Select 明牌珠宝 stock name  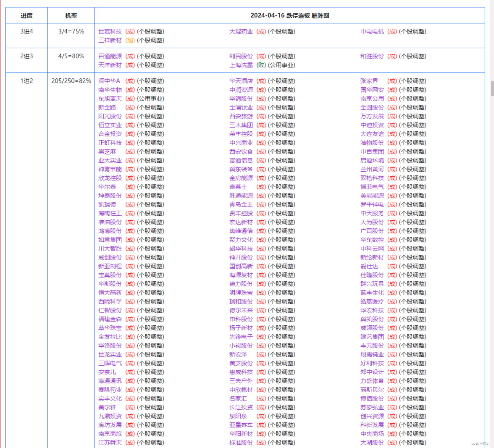click(x=241, y=293)
